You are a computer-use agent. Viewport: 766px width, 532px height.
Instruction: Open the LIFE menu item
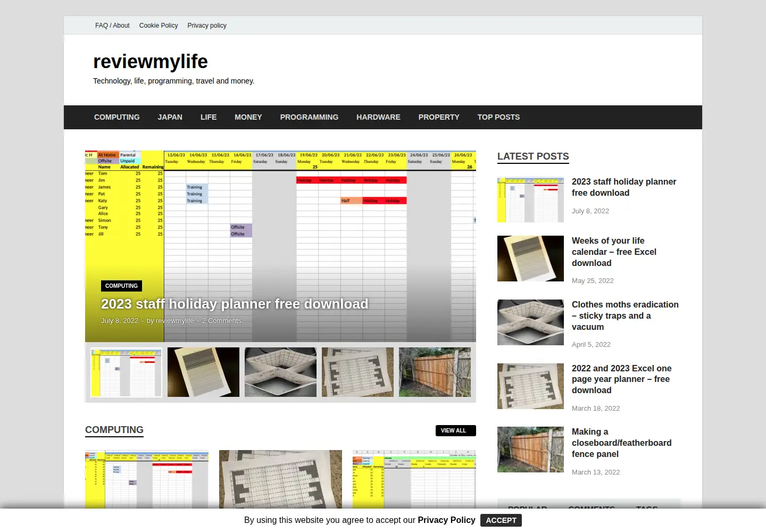pos(209,117)
